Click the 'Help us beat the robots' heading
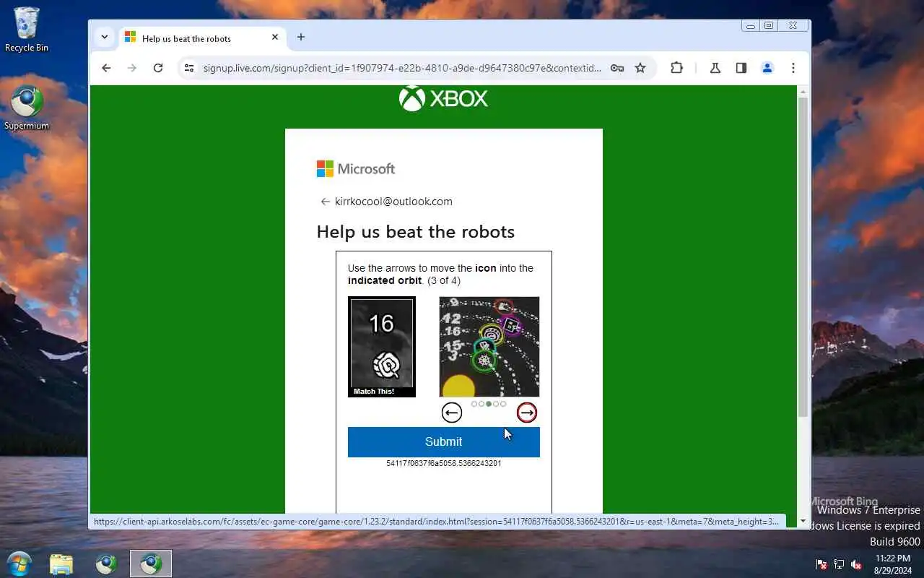This screenshot has width=924, height=578. tap(416, 232)
